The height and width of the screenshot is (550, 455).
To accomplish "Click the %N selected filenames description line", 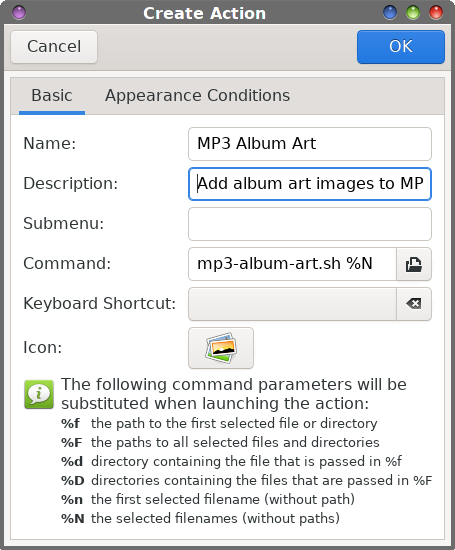I will pos(200,518).
